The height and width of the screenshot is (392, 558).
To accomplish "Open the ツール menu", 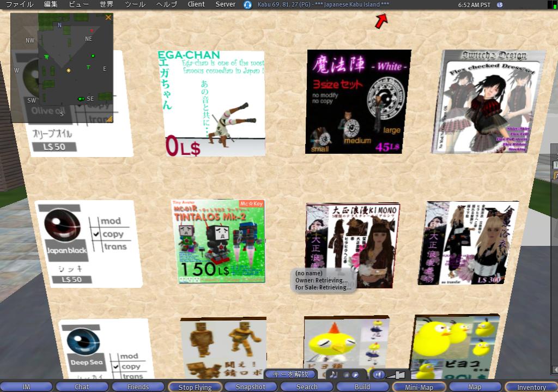I will 135,4.
